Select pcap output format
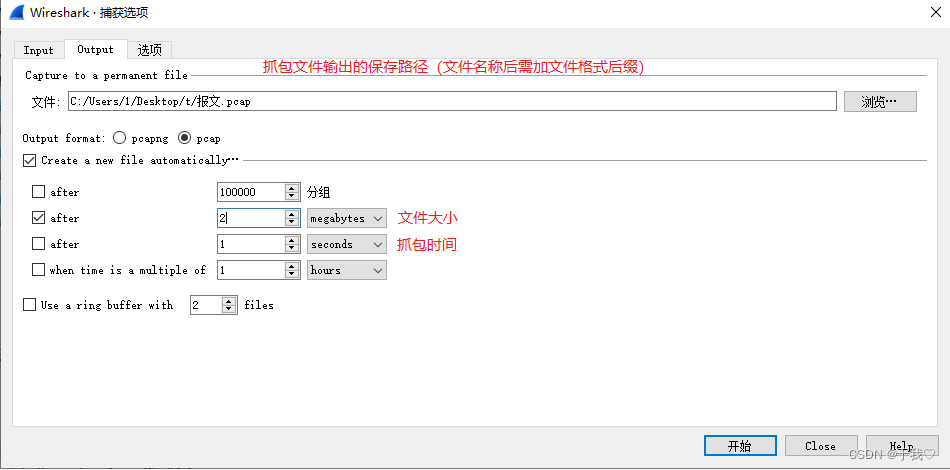Screen dimensions: 950x470 [x=184, y=139]
